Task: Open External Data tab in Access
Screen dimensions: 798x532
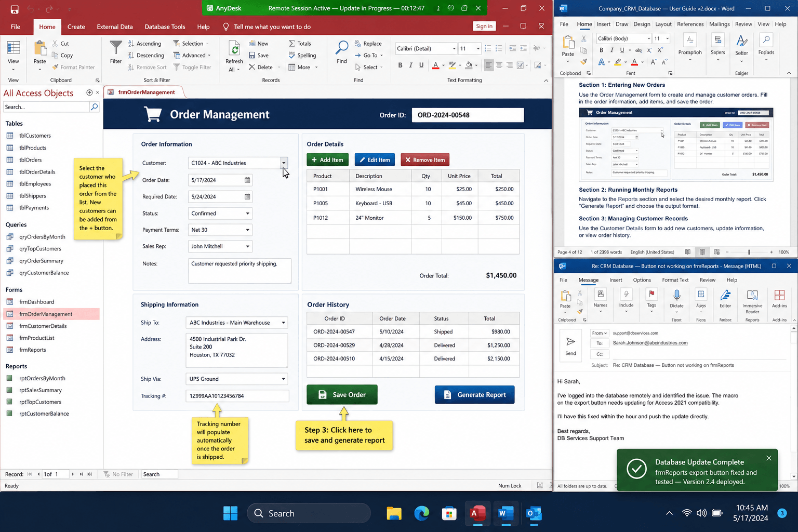Action: [x=115, y=27]
